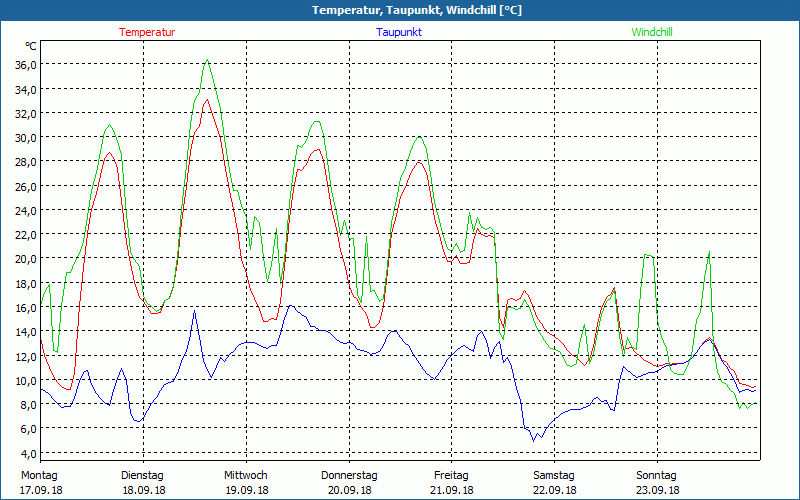This screenshot has width=800, height=500.
Task: Click the 32,0 y-axis value
Action: tap(26, 113)
